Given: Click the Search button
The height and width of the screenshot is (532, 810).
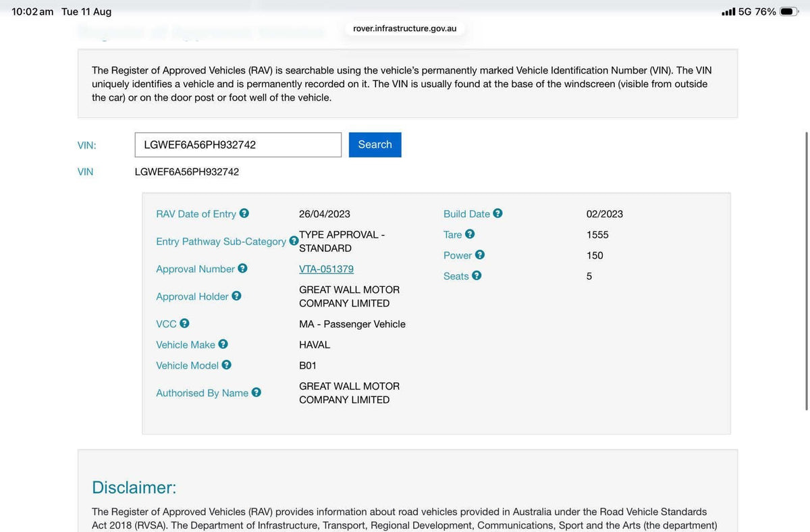Looking at the screenshot, I should click(x=375, y=144).
